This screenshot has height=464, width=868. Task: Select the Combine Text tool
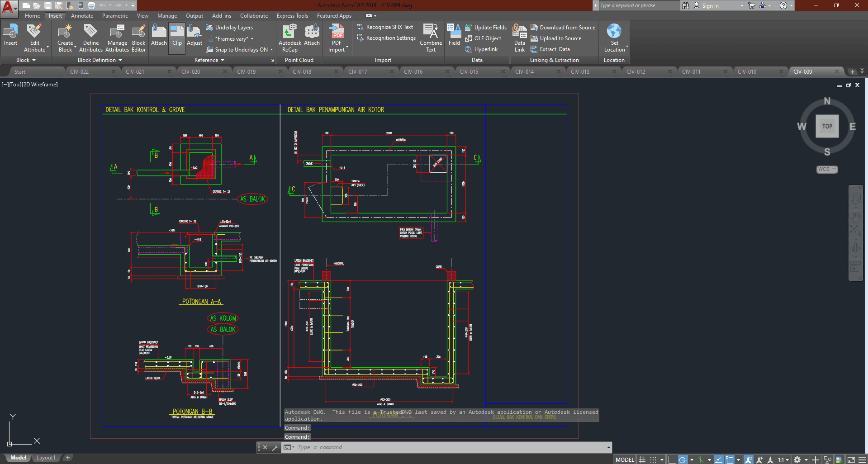[x=431, y=38]
